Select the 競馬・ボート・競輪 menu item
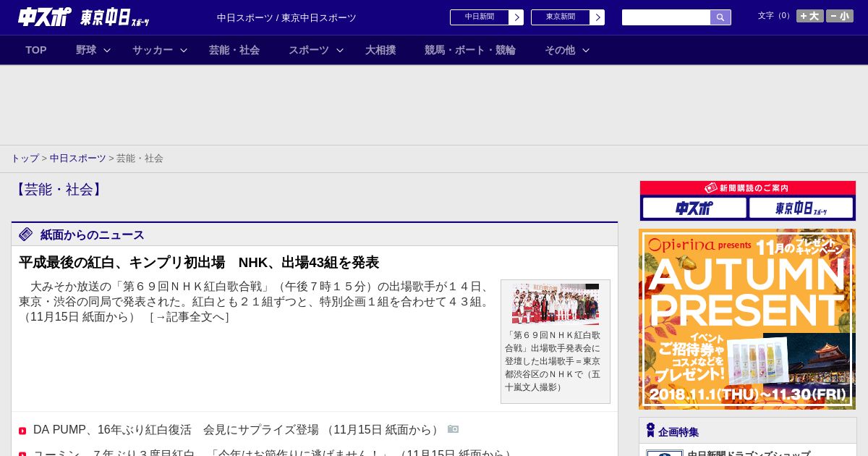This screenshot has width=868, height=456. 470,50
